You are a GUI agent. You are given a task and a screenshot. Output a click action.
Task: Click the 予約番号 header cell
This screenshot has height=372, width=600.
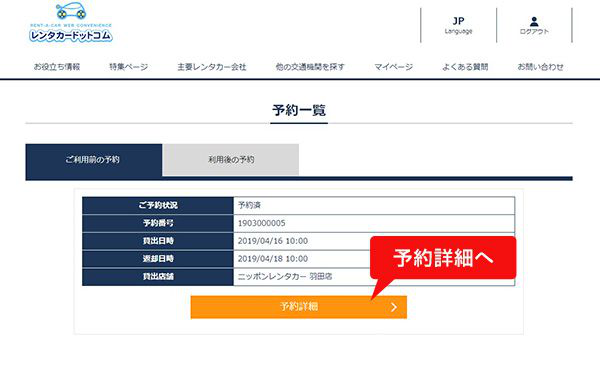coord(158,223)
